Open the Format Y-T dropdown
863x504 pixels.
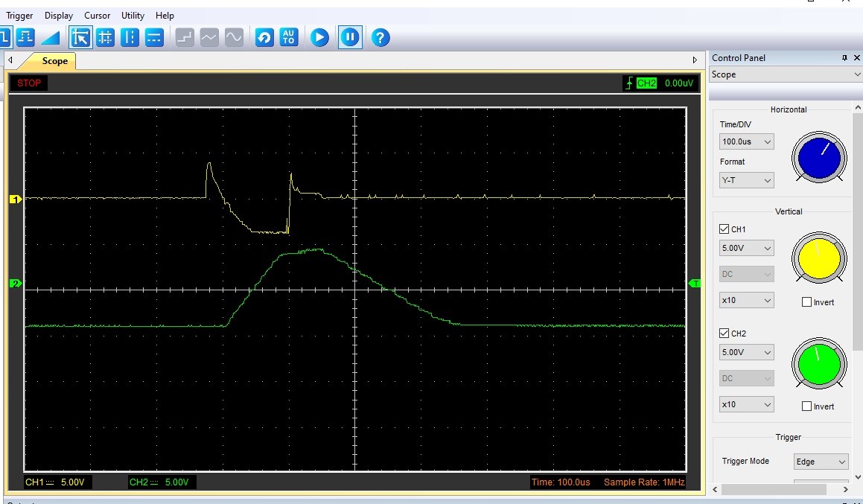pos(747,180)
